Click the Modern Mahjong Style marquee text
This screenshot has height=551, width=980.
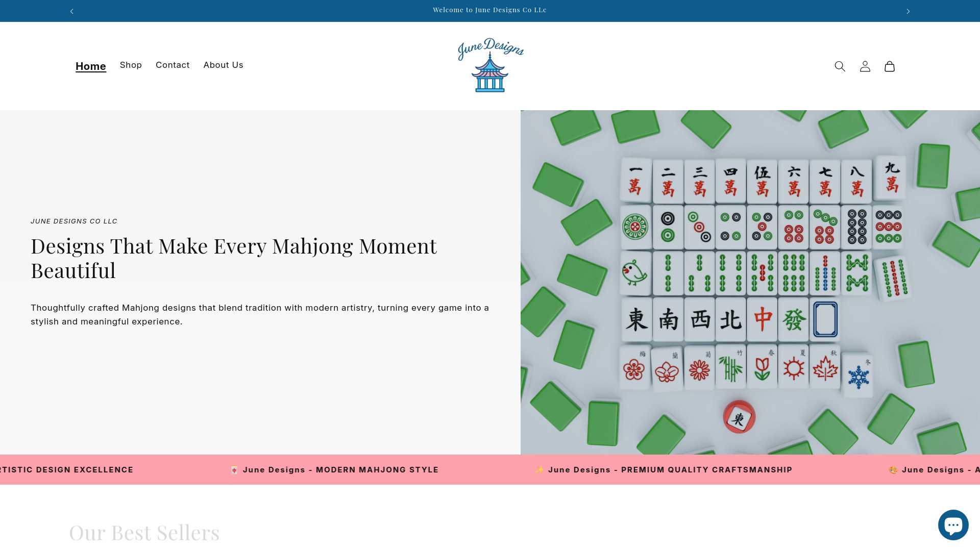pyautogui.click(x=340, y=470)
